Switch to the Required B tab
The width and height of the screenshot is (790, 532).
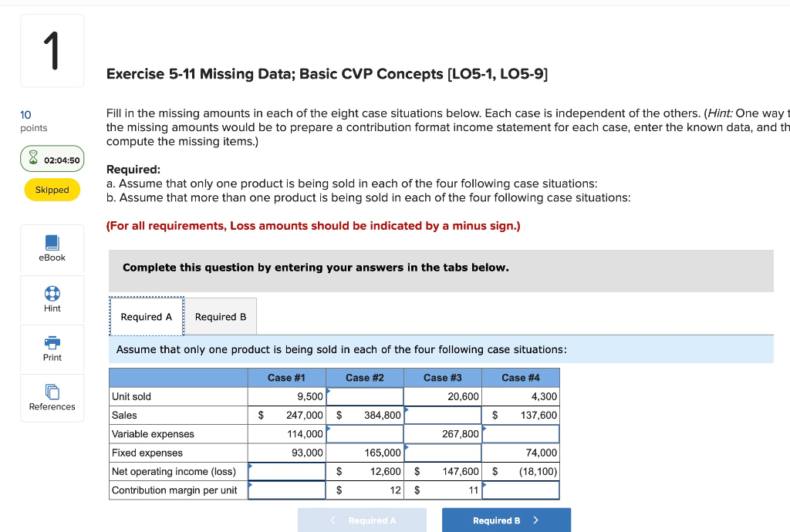221,316
